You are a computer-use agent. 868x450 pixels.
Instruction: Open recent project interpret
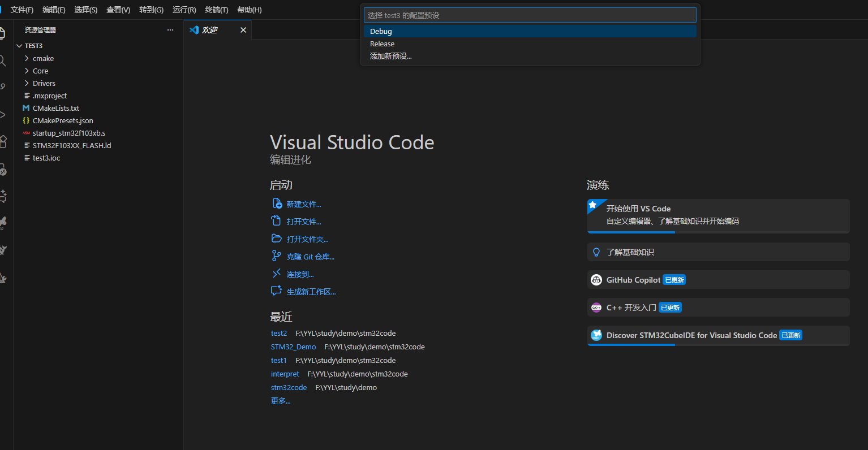tap(285, 374)
